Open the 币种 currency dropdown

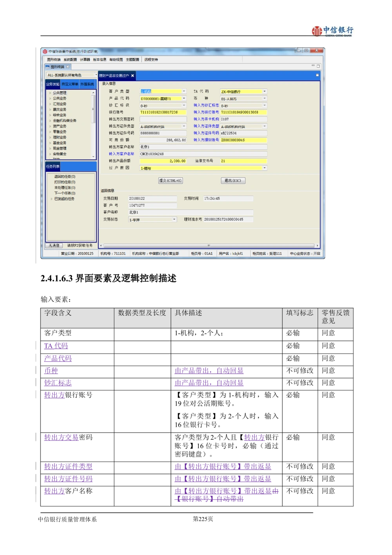pyautogui.click(x=264, y=99)
